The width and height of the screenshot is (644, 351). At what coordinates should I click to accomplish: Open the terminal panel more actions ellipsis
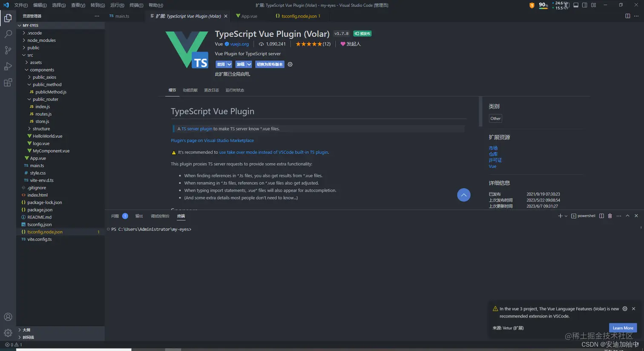coord(619,216)
